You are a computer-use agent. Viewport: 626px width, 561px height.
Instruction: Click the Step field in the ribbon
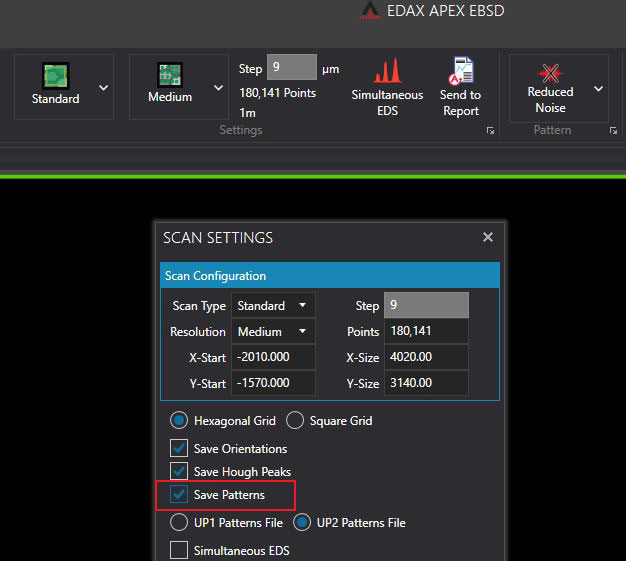tap(291, 69)
